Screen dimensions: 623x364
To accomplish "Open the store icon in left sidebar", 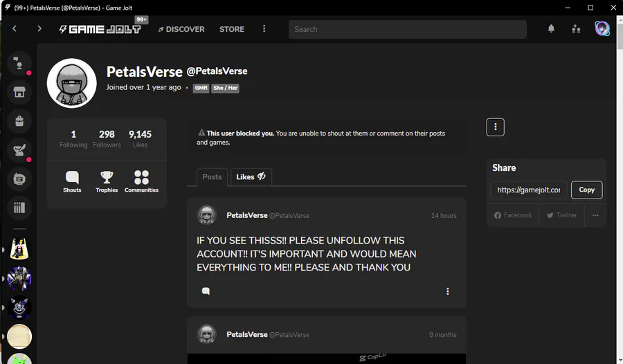I will coord(19,92).
